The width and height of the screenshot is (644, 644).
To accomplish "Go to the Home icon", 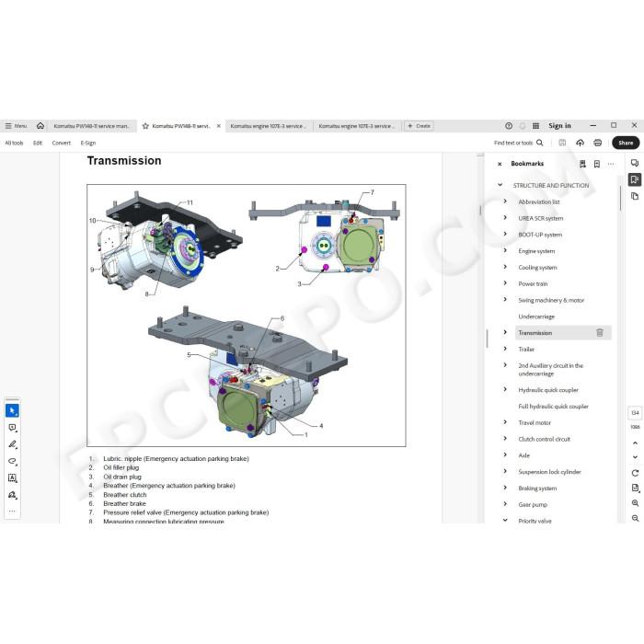I will (x=40, y=126).
